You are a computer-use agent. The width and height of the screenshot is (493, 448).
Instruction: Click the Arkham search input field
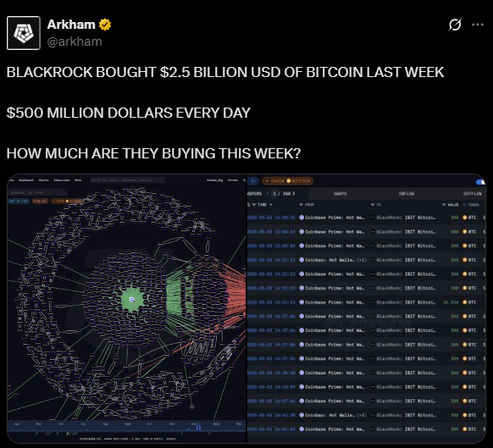(x=127, y=180)
